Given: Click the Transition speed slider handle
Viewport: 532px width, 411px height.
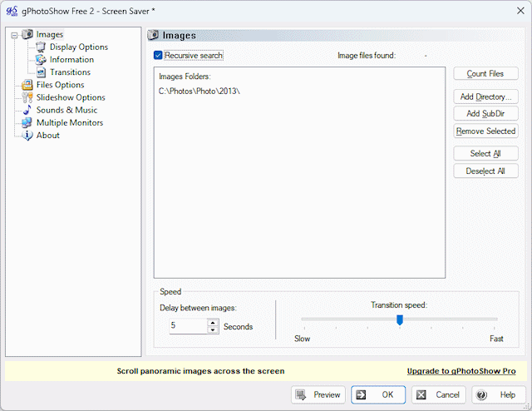Looking at the screenshot, I should tap(400, 319).
